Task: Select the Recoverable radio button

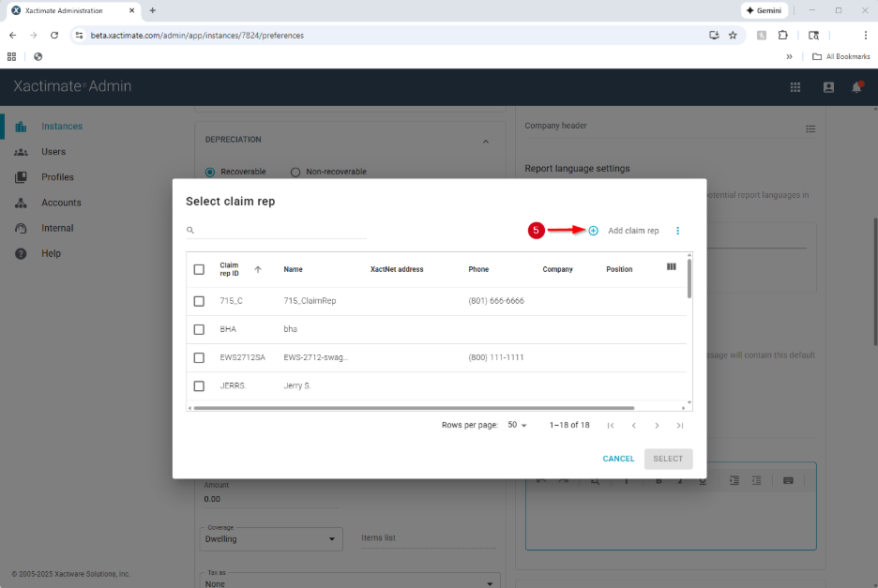Action: pos(210,172)
